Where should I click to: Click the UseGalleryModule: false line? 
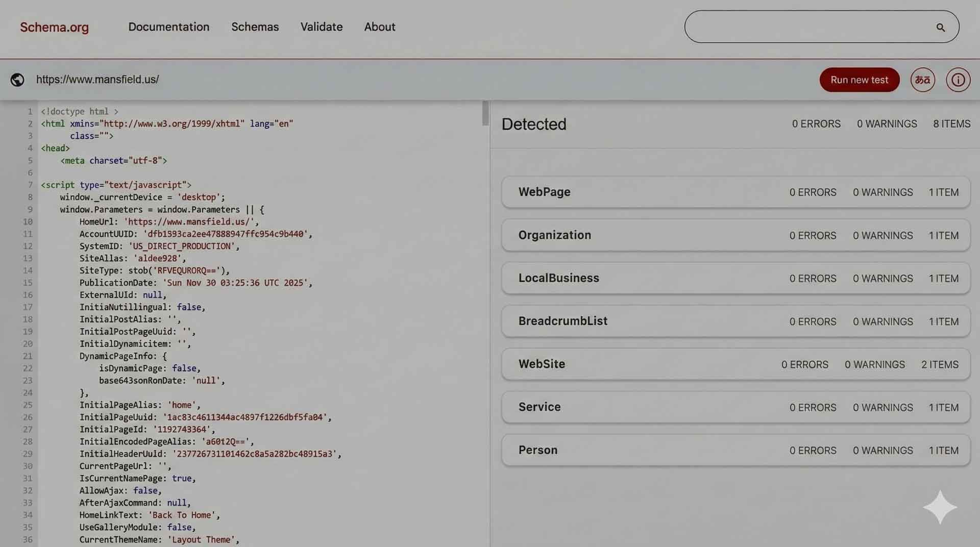tap(137, 528)
